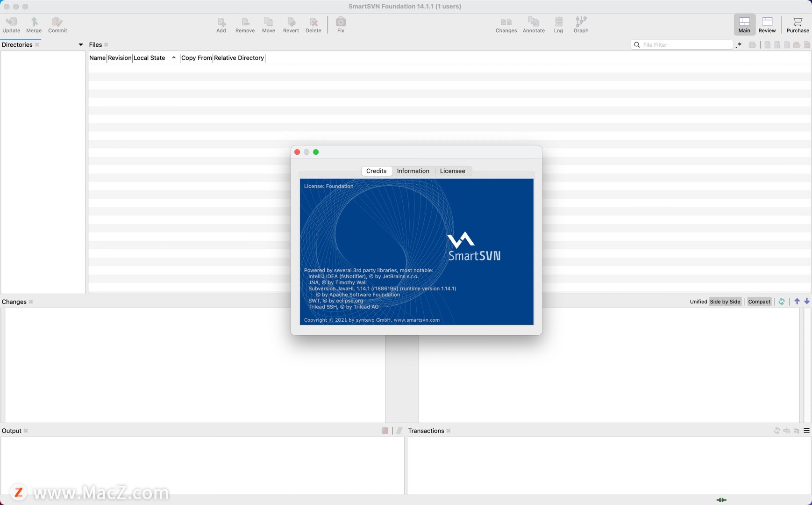This screenshot has height=505, width=812.
Task: Click the Commit toolbar icon
Action: pos(57,25)
